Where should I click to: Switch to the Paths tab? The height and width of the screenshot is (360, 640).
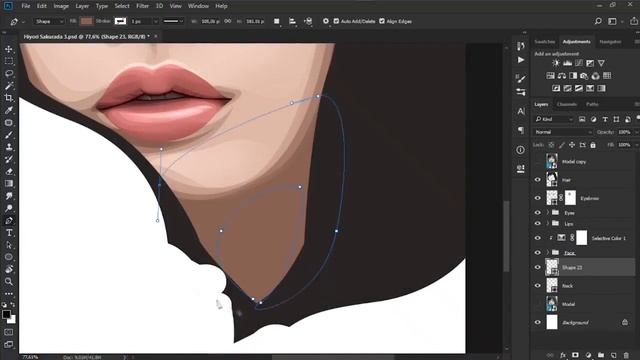592,104
